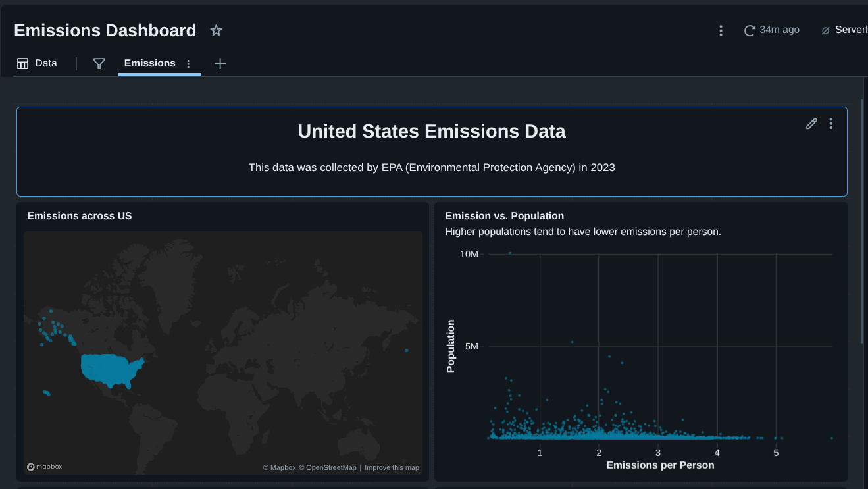Open the Emissions tab options menu
The width and height of the screenshot is (868, 489).
pyautogui.click(x=188, y=64)
